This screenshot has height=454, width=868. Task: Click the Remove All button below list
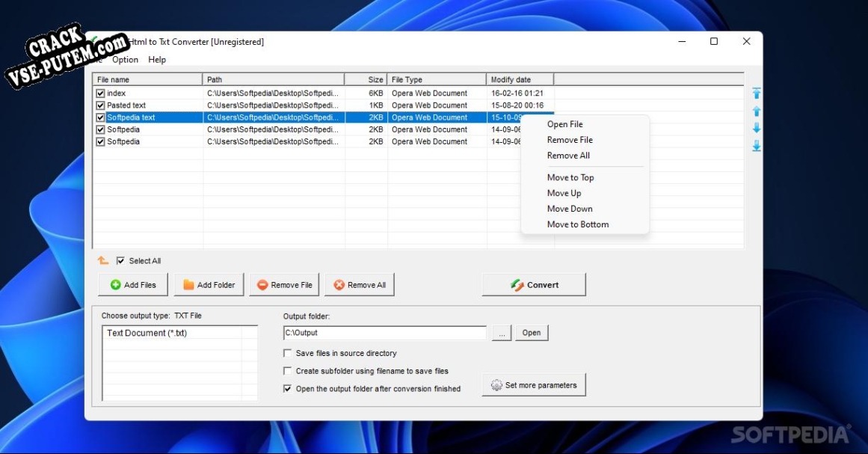[360, 284]
